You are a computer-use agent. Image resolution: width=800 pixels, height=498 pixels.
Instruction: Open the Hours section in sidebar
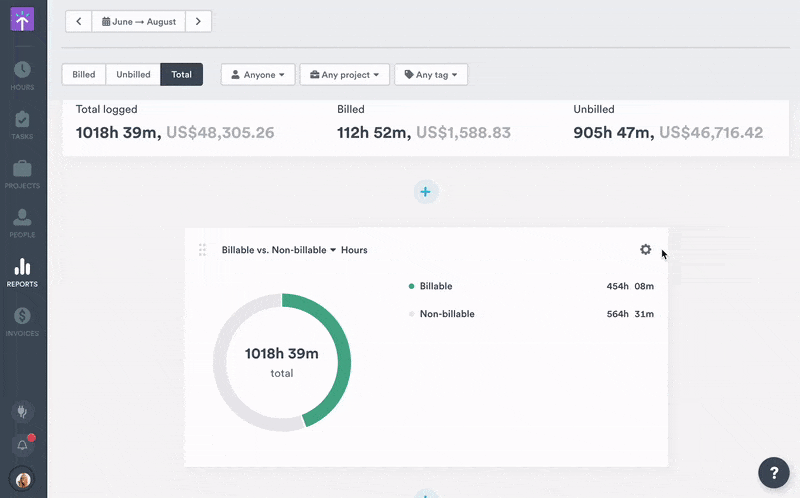[x=22, y=75]
